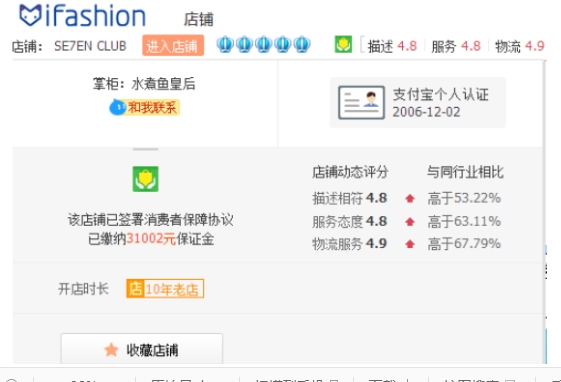Click the orange 10年老店 badge
Viewport: 561px width, 382px height.
tap(165, 289)
